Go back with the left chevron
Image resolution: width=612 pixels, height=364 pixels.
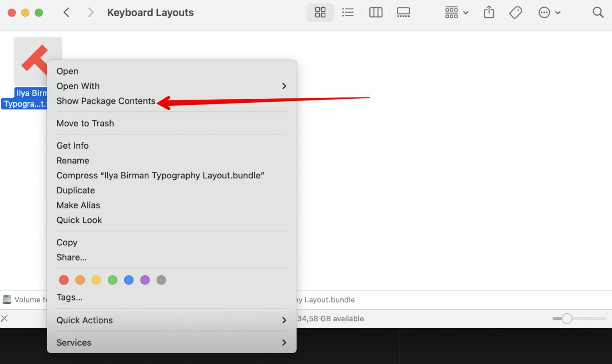pyautogui.click(x=66, y=13)
